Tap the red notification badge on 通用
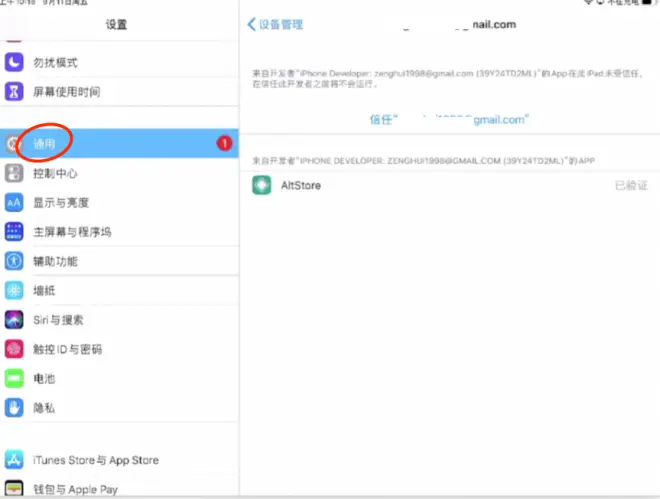 [224, 143]
